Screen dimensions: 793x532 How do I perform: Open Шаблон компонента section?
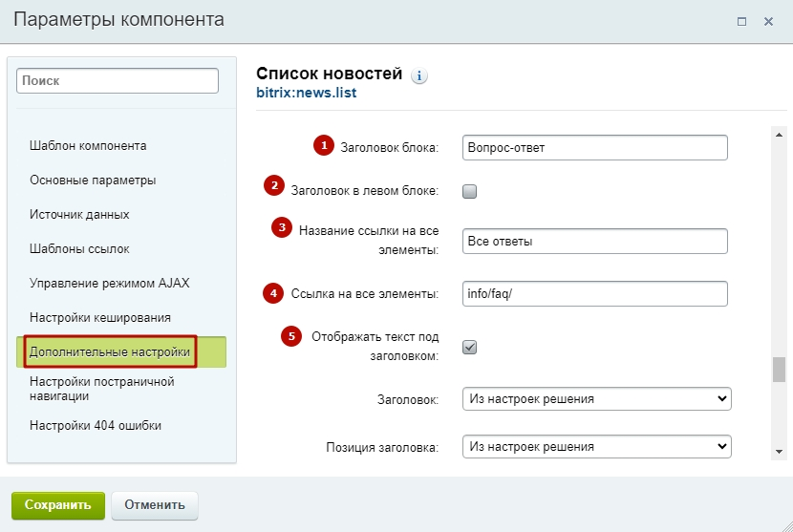click(88, 145)
